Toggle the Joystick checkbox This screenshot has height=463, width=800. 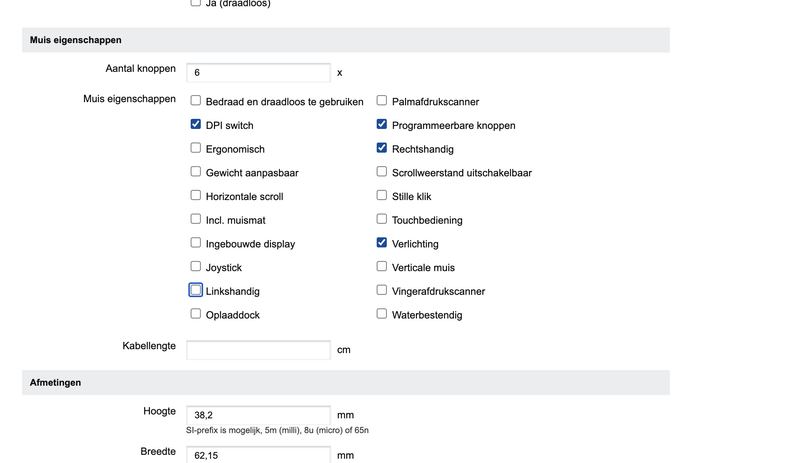point(196,267)
